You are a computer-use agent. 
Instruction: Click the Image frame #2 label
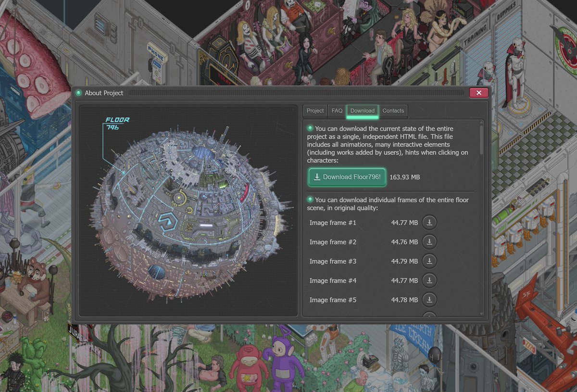pyautogui.click(x=333, y=242)
